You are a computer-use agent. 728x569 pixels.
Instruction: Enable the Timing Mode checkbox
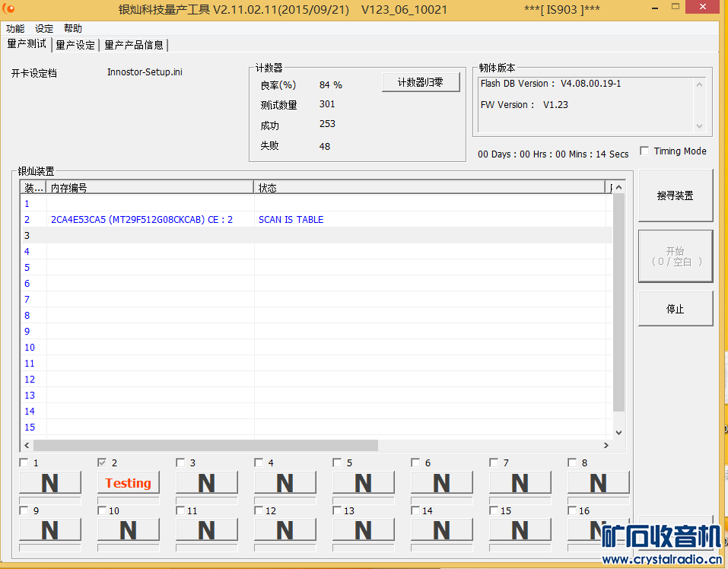pos(645,151)
